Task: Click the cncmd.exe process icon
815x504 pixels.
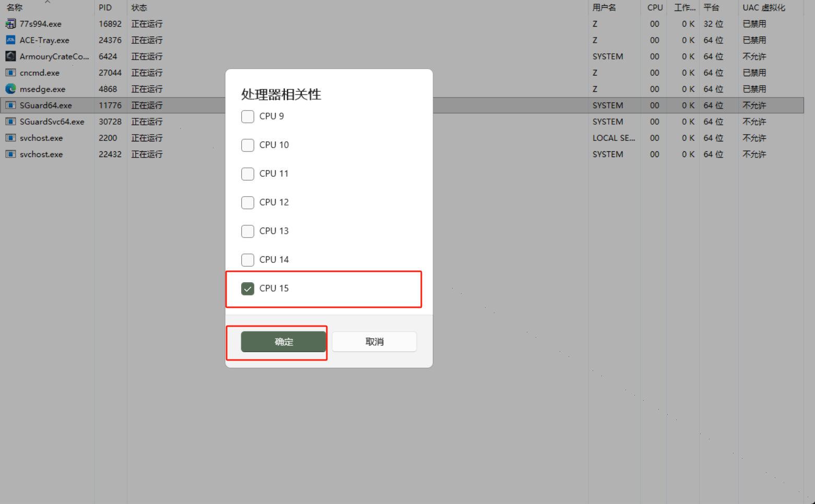Action: 10,73
